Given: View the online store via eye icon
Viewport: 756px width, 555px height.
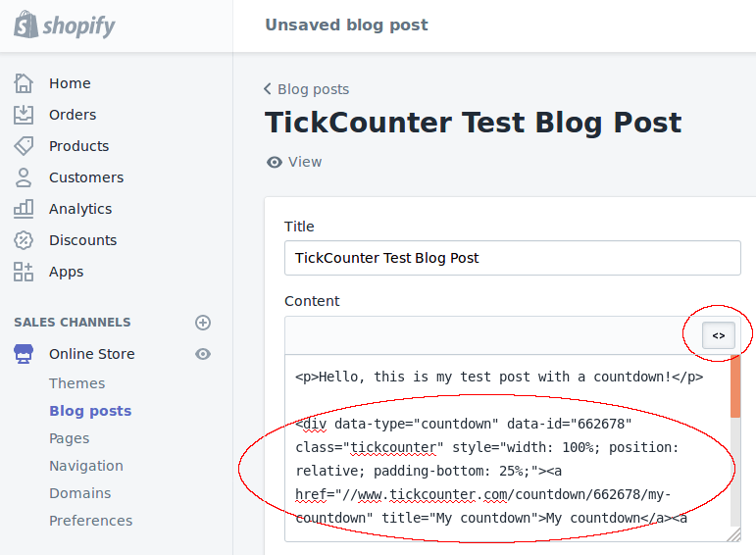Looking at the screenshot, I should [x=203, y=354].
